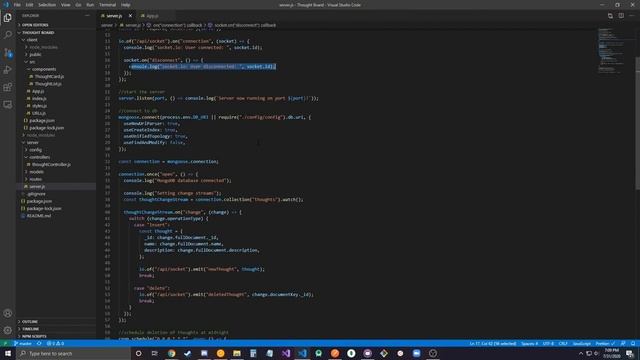640x360 pixels.
Task: Open the Accounts menu icon
Action: [7, 313]
